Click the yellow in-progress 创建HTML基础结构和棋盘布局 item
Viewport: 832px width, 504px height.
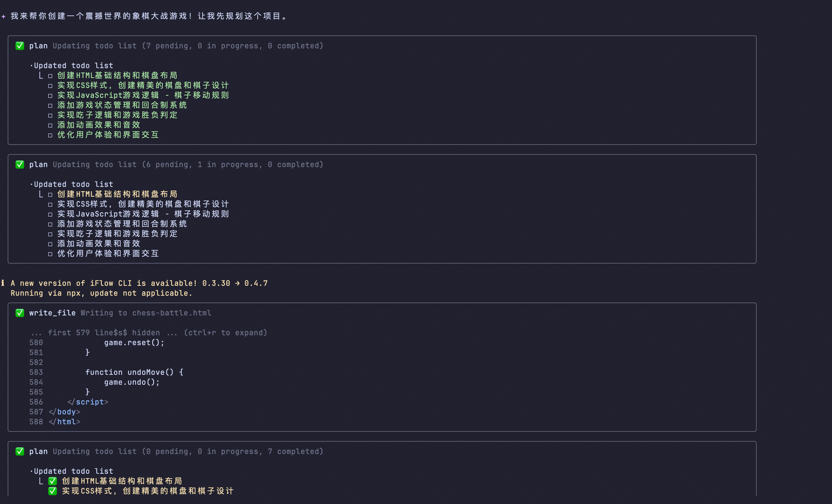click(117, 194)
